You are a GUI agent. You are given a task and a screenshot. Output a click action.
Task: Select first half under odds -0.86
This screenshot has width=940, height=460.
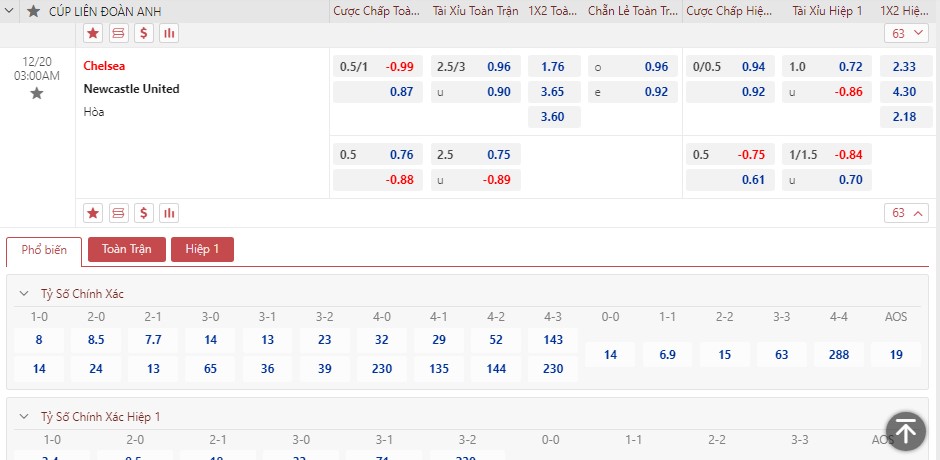(x=827, y=92)
